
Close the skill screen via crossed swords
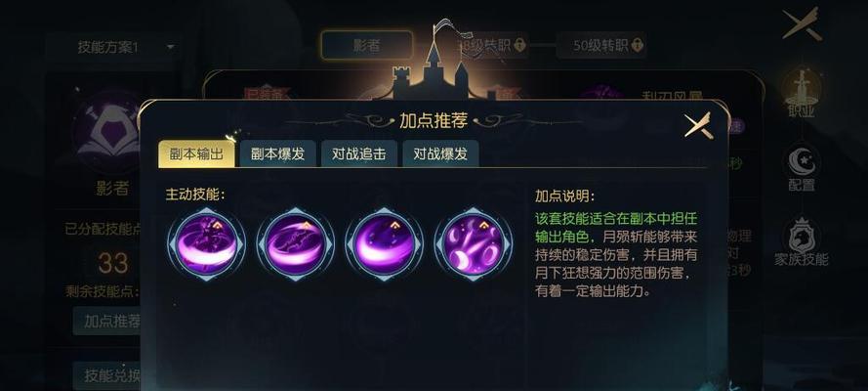[x=802, y=23]
